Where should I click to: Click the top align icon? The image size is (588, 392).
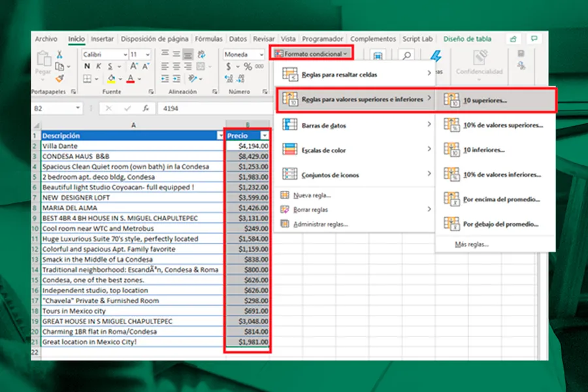(x=165, y=54)
